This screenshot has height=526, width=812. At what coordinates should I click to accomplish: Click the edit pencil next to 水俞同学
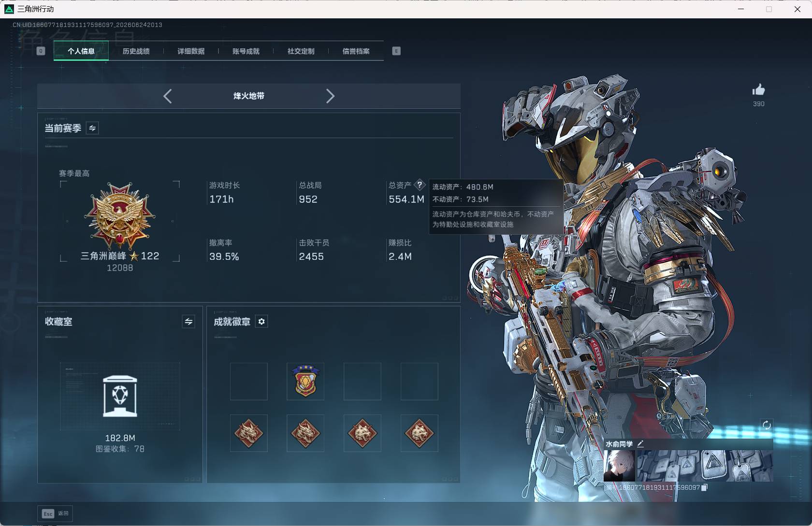(x=640, y=443)
